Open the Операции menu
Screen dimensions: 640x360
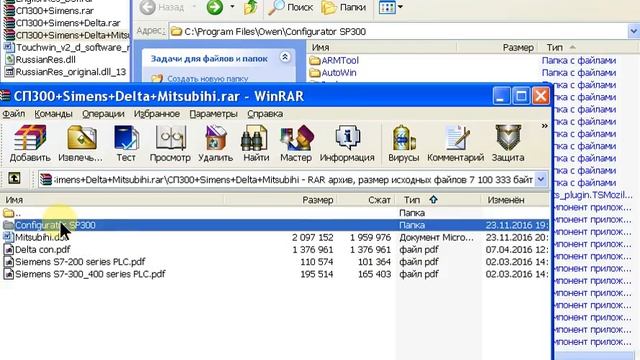coord(103,114)
